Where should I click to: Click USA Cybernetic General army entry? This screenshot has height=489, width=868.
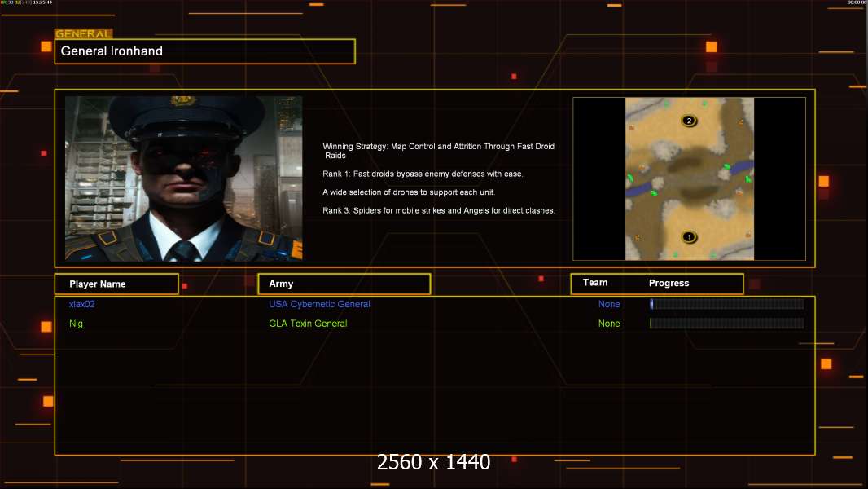[x=319, y=304]
